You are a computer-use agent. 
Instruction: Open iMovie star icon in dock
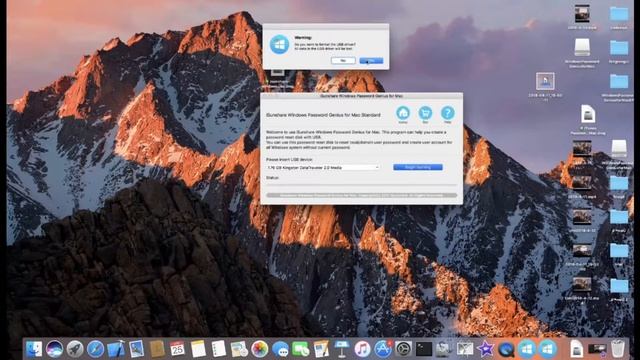485,349
